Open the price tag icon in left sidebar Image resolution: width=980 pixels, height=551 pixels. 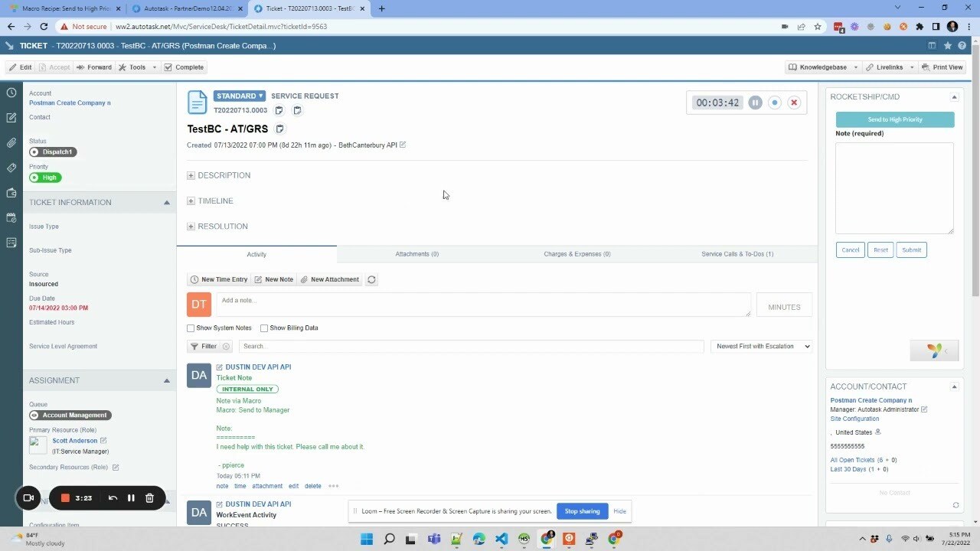pyautogui.click(x=11, y=168)
